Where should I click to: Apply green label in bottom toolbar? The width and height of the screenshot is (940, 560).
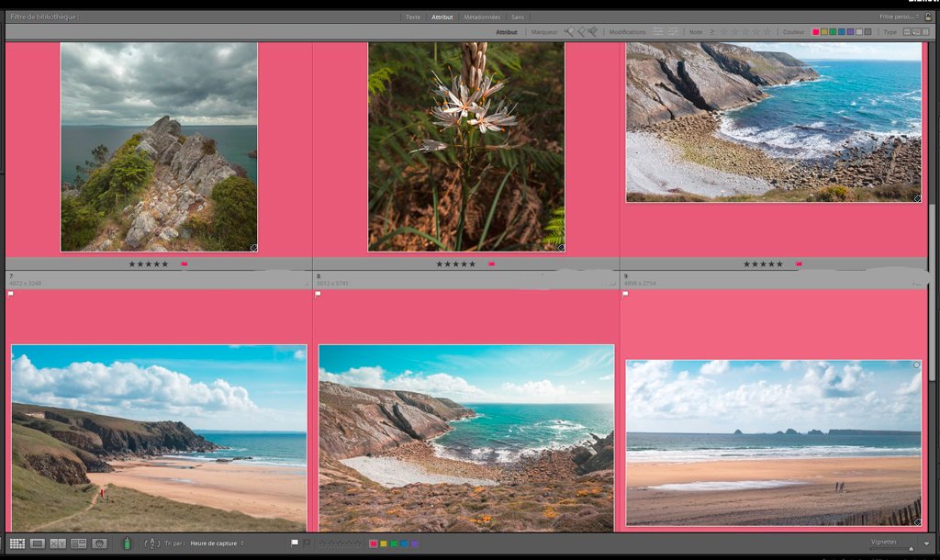[394, 543]
